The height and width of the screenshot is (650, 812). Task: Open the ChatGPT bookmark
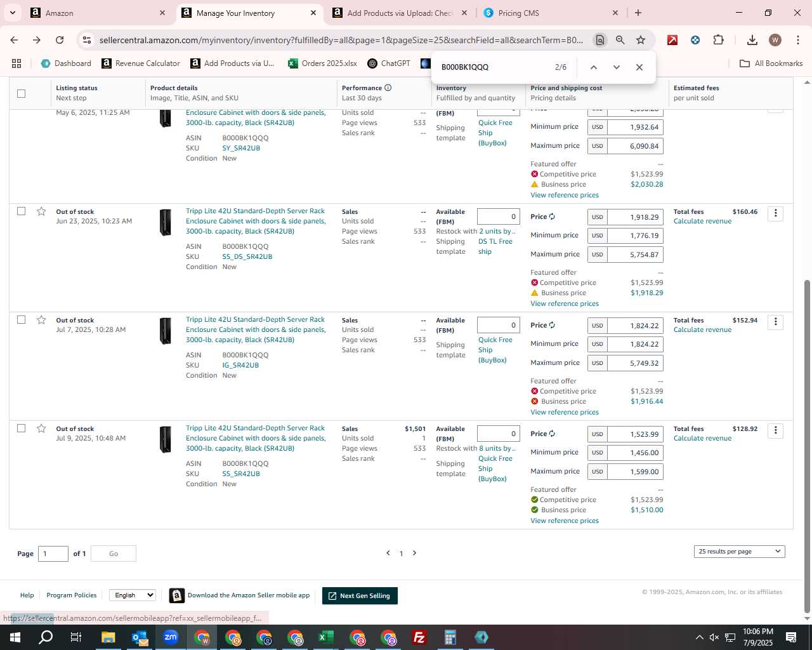point(389,63)
